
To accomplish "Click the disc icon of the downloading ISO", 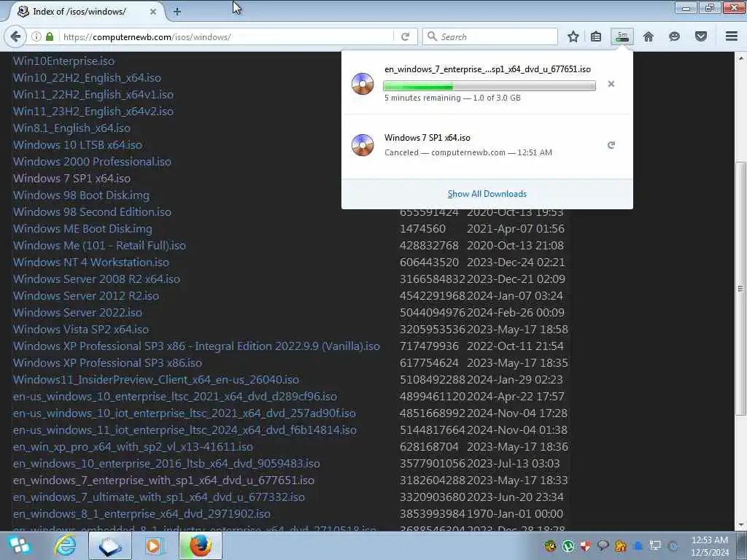I will pyautogui.click(x=363, y=84).
